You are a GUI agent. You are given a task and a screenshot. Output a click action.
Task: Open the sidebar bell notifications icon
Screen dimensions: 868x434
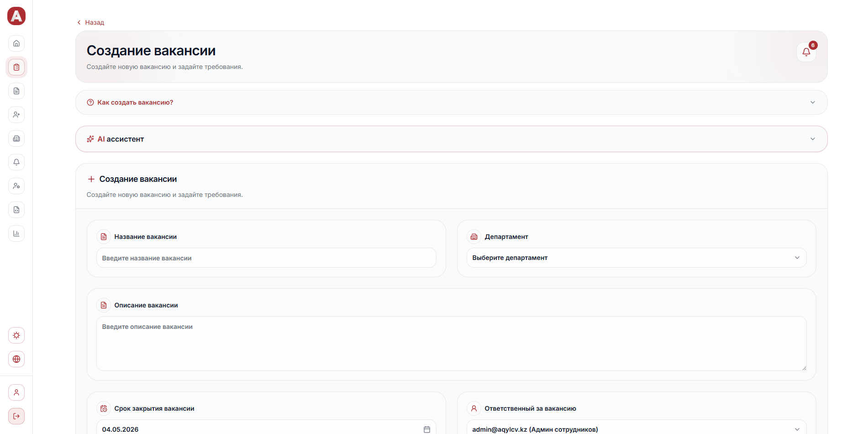pos(16,162)
